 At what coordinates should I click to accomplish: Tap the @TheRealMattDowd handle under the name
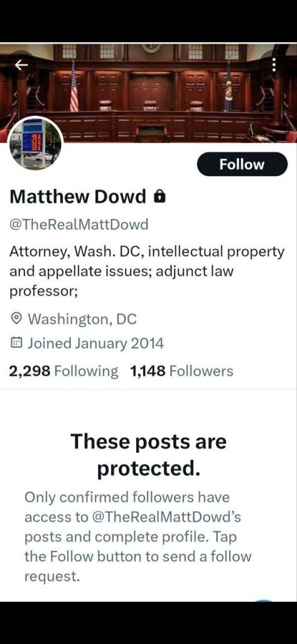coord(78,225)
